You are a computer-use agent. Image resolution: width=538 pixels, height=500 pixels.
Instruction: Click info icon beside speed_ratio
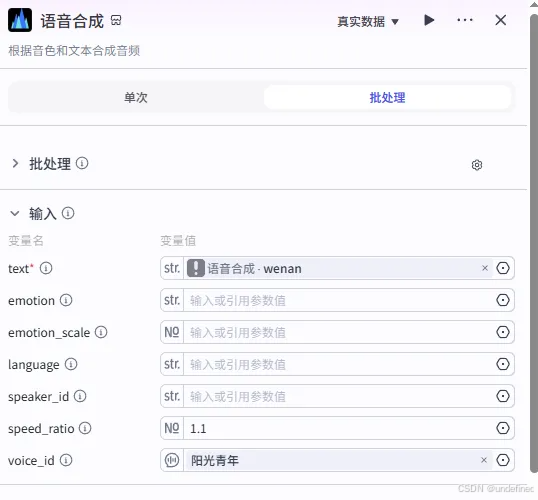pyautogui.click(x=85, y=428)
